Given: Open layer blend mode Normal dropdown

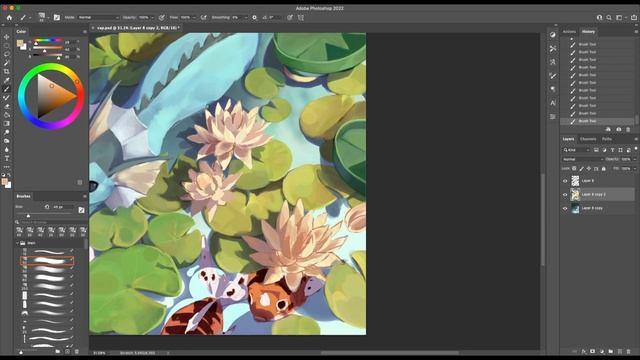Looking at the screenshot, I should pyautogui.click(x=582, y=159).
